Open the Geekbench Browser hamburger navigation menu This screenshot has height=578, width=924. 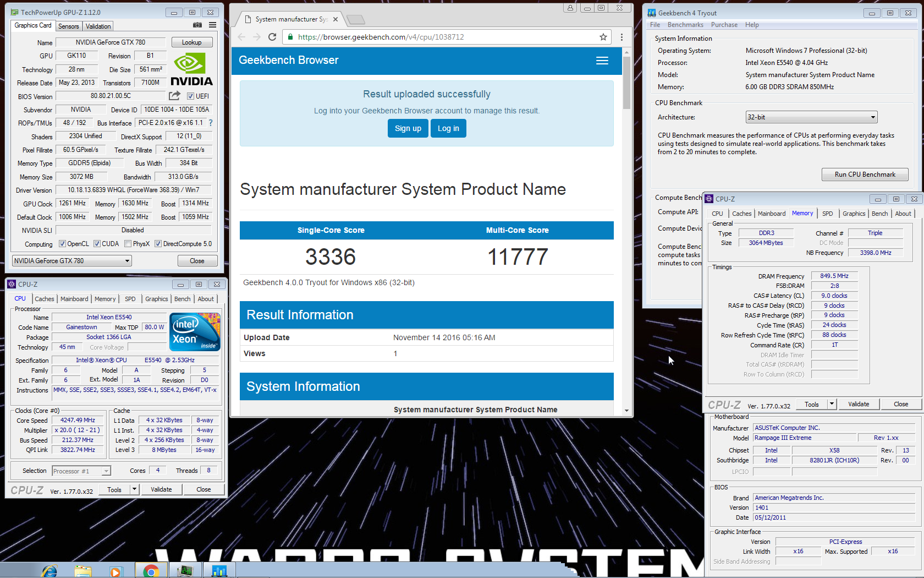pyautogui.click(x=602, y=61)
